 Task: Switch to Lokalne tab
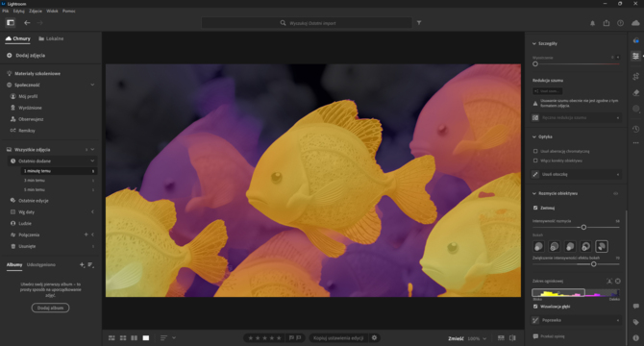pos(51,38)
